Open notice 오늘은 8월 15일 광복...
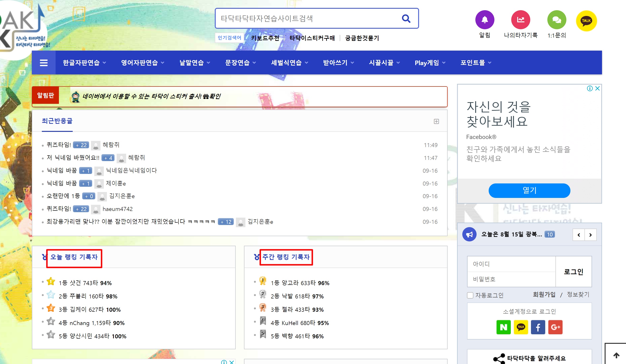 tap(512, 234)
